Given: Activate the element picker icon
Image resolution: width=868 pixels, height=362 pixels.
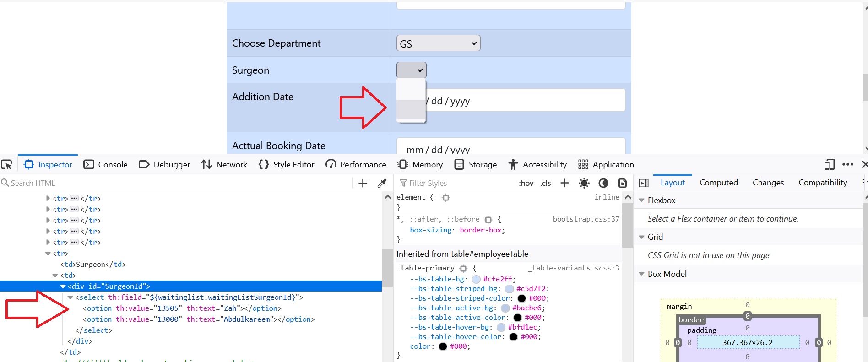Looking at the screenshot, I should (x=6, y=164).
